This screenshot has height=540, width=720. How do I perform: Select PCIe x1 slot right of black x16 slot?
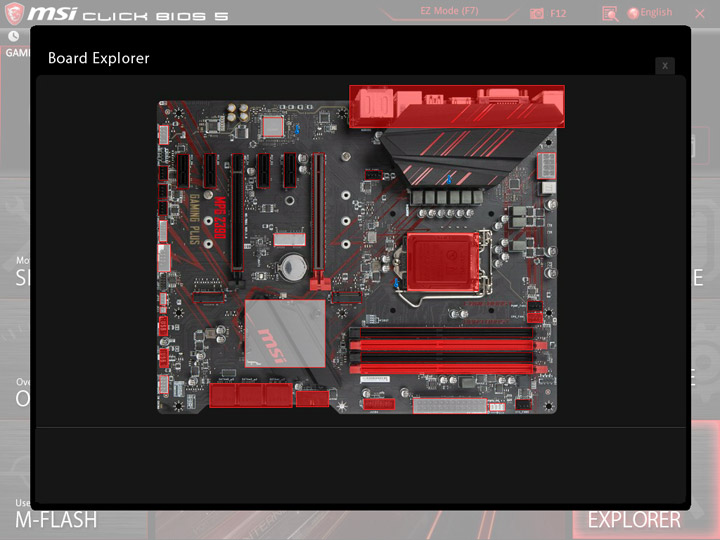pos(264,170)
